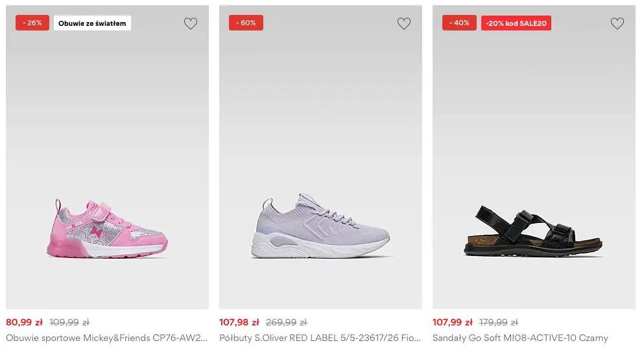Click the 107,98 zł sale price
Screen dimensions: 644x352
point(239,322)
